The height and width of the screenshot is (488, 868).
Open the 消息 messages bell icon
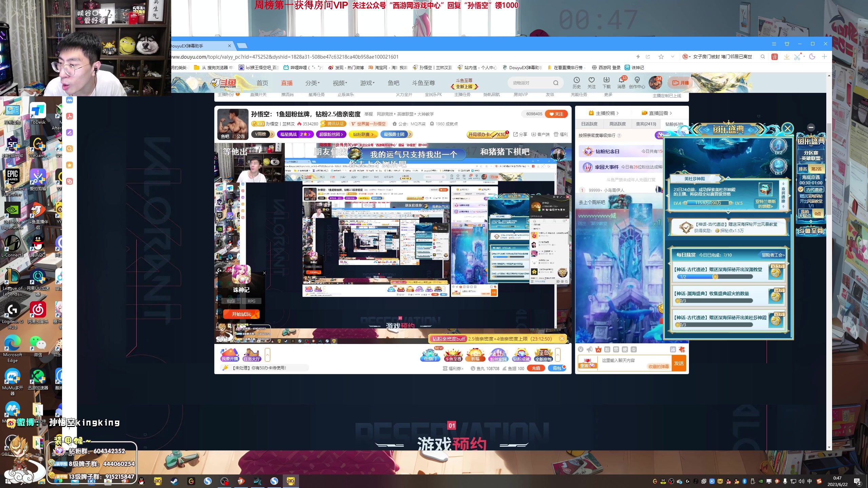click(622, 83)
